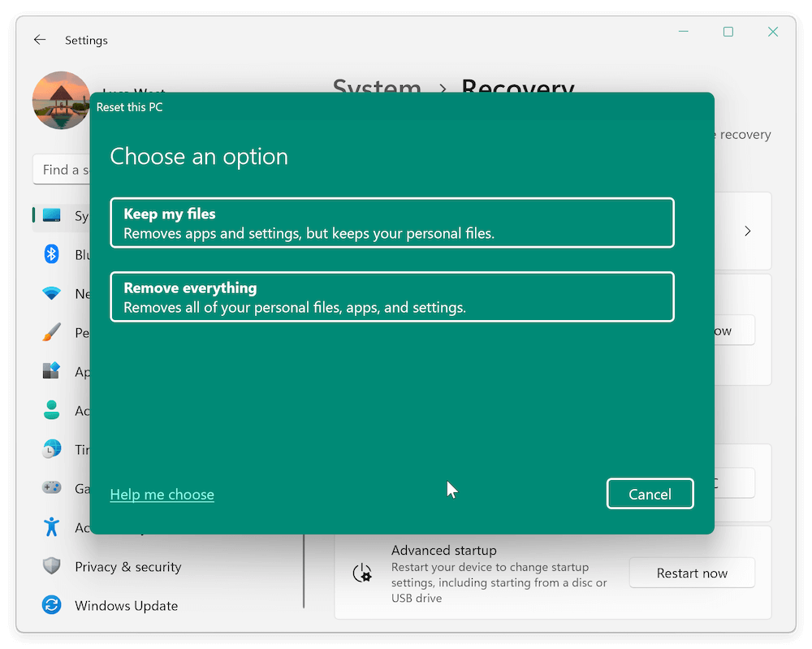
Task: Select Time & language in the sidebar
Action: coord(51,449)
